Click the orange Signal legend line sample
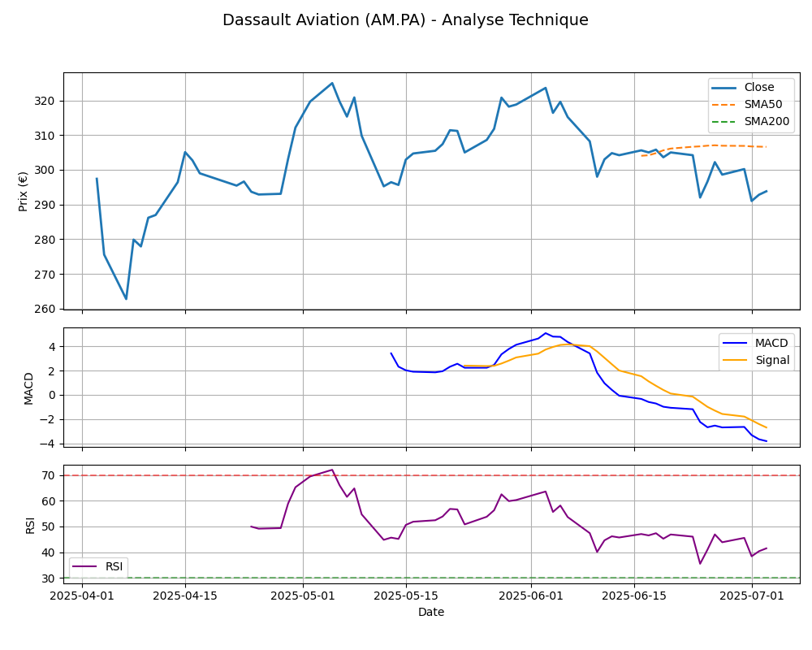The image size is (812, 650). 736,360
